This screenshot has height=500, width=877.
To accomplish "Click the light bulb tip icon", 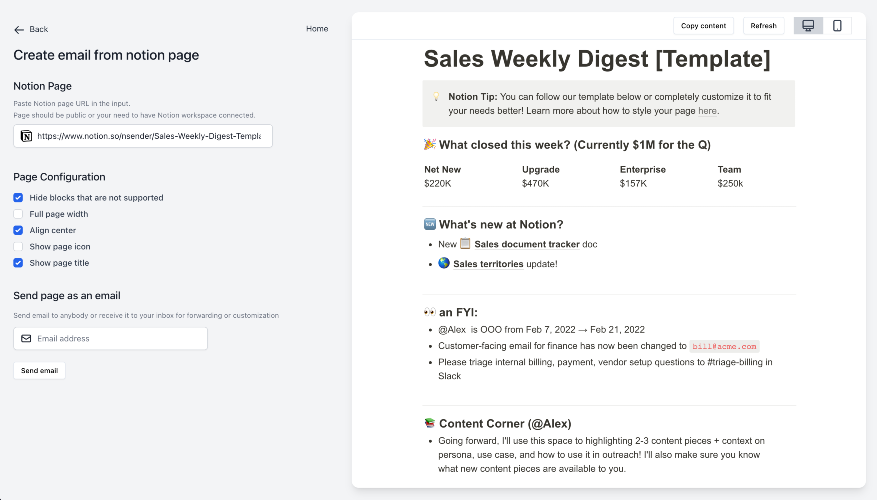I will 436,97.
